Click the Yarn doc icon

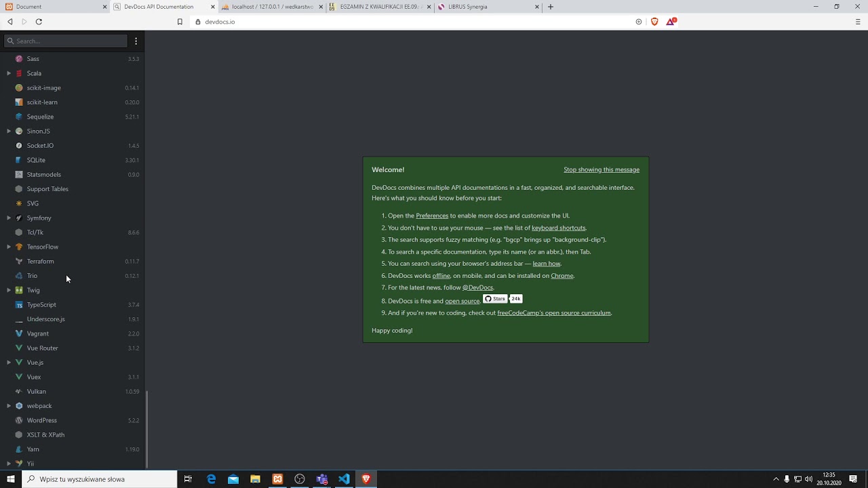pyautogui.click(x=19, y=449)
